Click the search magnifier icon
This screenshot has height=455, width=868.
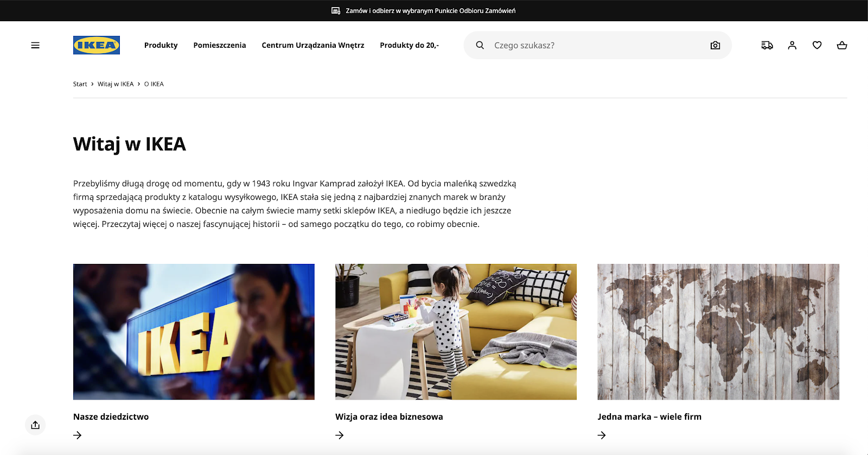(x=480, y=45)
